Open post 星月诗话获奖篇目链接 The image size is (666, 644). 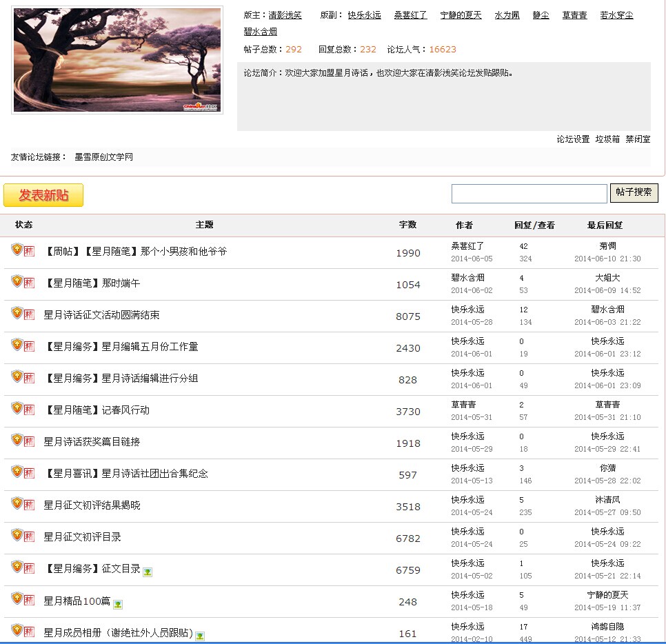tap(92, 442)
